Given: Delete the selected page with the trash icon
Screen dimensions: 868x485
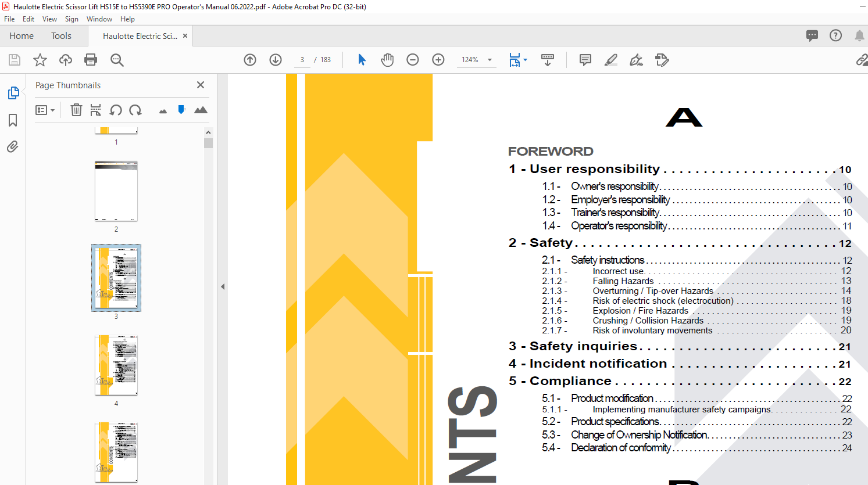Looking at the screenshot, I should point(76,110).
